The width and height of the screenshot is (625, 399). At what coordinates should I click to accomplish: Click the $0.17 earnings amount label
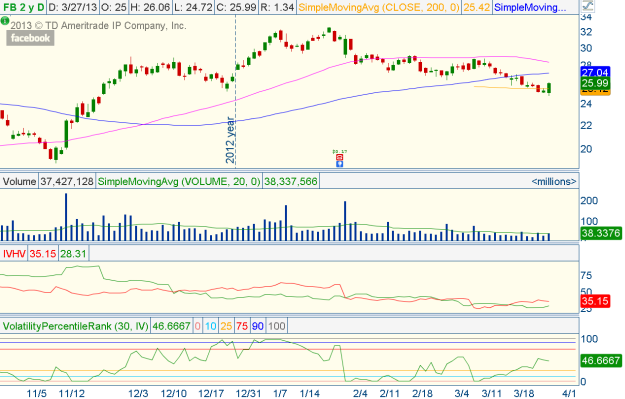pos(340,152)
